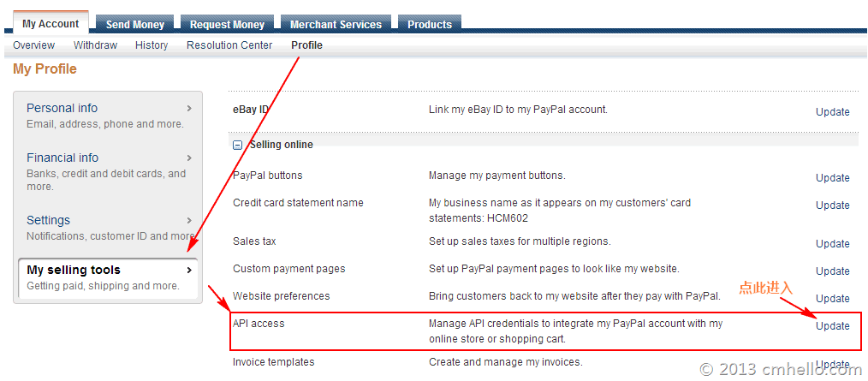
Task: Click Update for Custom payment pages
Action: tap(833, 271)
